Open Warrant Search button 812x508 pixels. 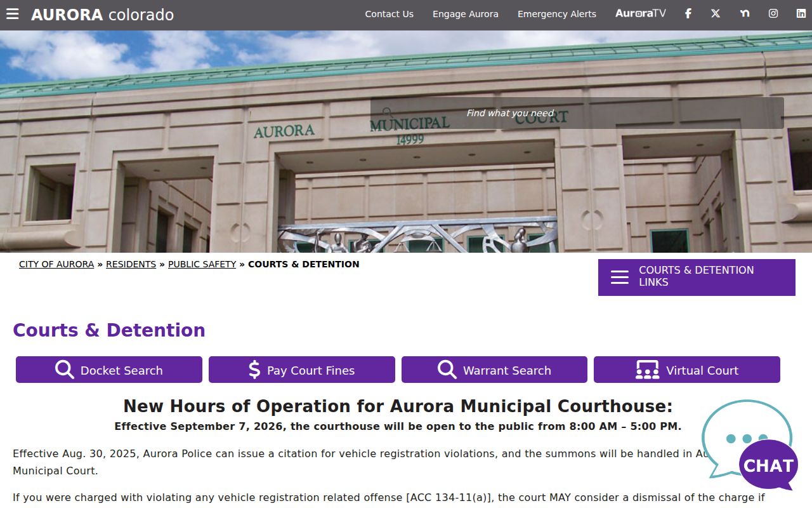494,370
